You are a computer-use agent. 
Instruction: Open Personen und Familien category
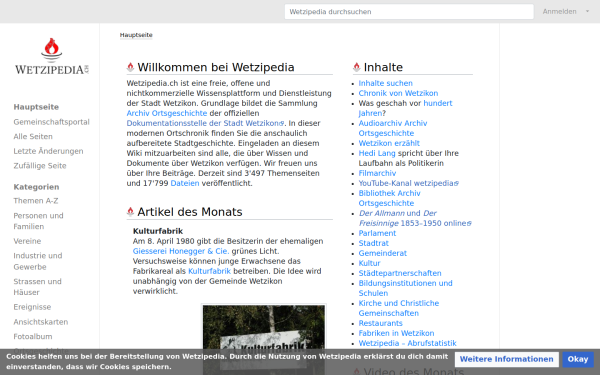click(38, 221)
